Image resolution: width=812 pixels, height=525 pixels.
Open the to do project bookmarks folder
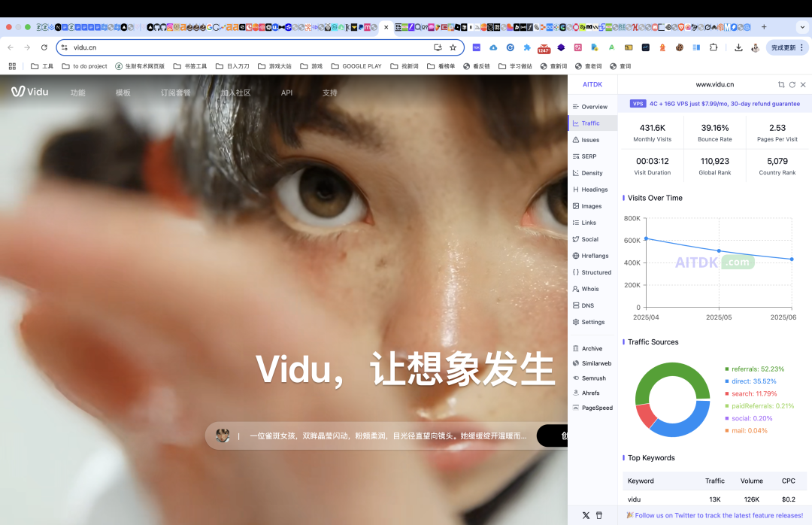point(84,66)
